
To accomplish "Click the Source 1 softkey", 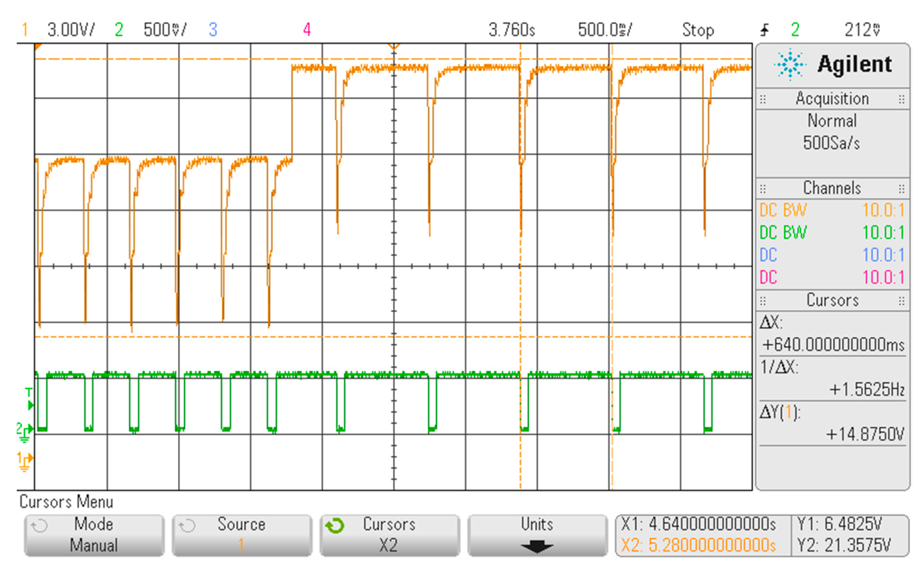I will coord(242,535).
